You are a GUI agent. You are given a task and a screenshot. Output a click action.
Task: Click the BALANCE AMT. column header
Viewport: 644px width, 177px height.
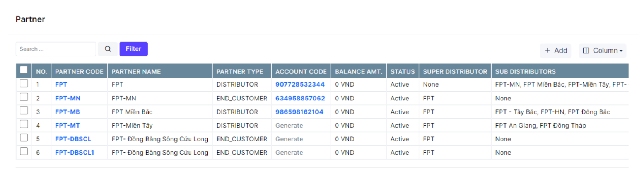[359, 71]
